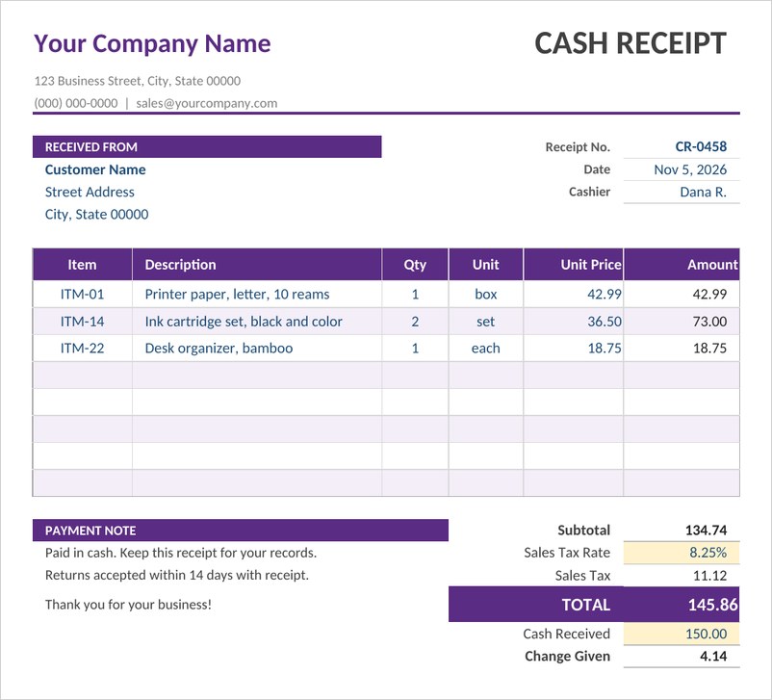Click the 'City, State 00000' line under customer
The height and width of the screenshot is (700, 772).
click(x=96, y=215)
